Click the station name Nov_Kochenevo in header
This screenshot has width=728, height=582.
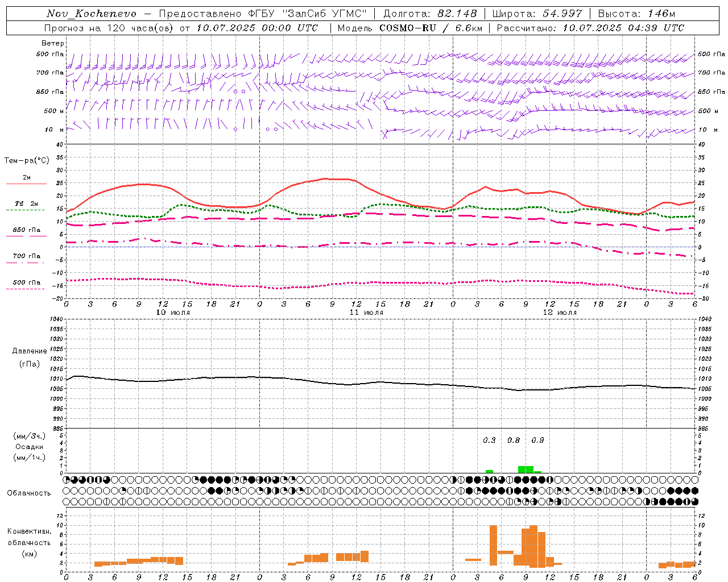tap(92, 14)
